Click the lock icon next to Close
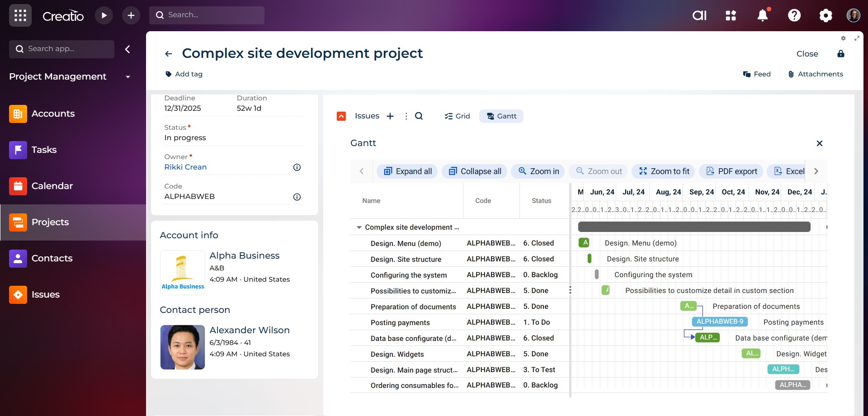The width and height of the screenshot is (868, 416). click(x=840, y=54)
